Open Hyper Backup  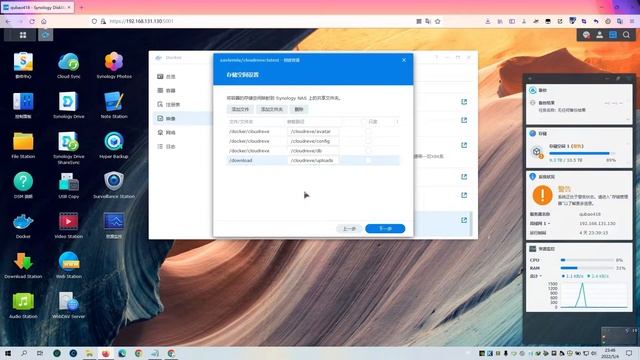click(x=114, y=145)
